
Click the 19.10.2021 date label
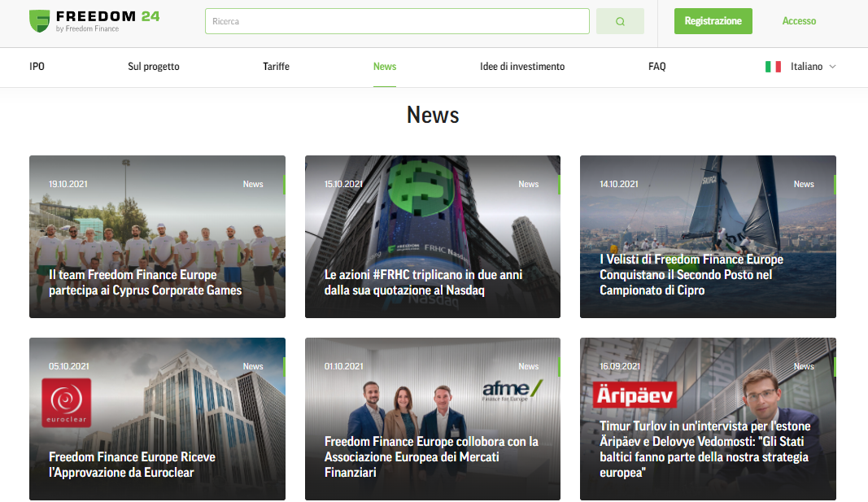[68, 184]
